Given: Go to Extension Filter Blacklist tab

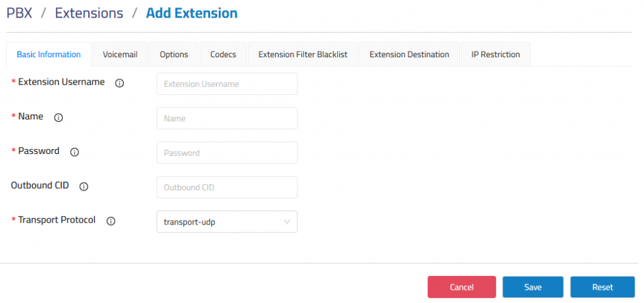Looking at the screenshot, I should coord(303,54).
